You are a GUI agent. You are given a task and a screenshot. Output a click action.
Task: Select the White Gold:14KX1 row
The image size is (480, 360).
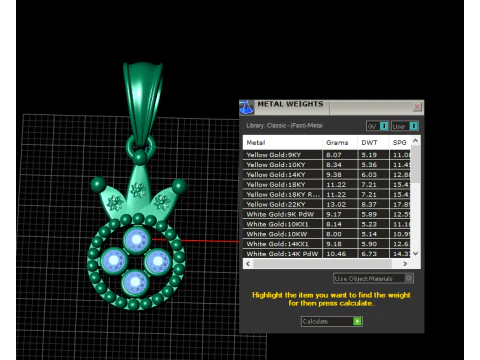327,244
